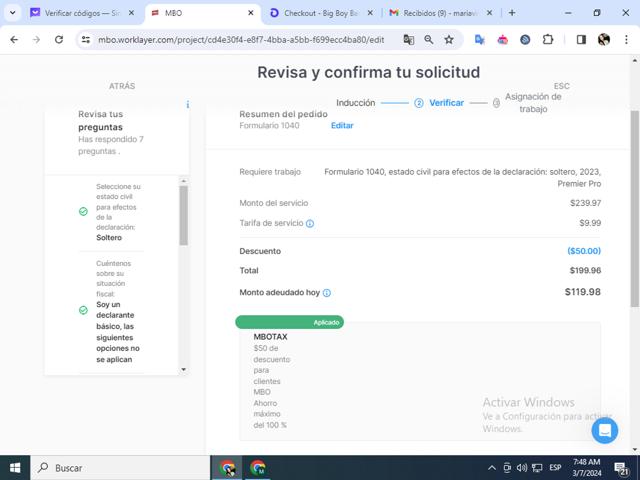The height and width of the screenshot is (480, 640).
Task: Open the notifications center icon
Action: pos(621,468)
